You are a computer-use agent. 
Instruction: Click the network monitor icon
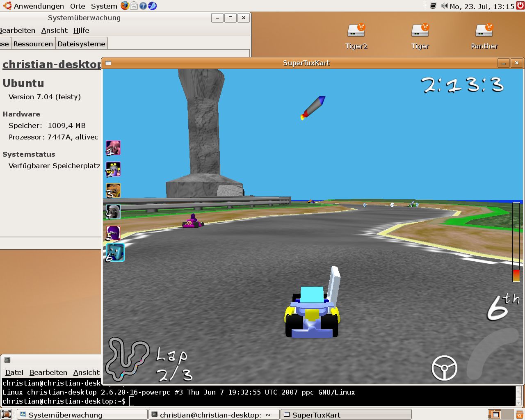pos(433,6)
